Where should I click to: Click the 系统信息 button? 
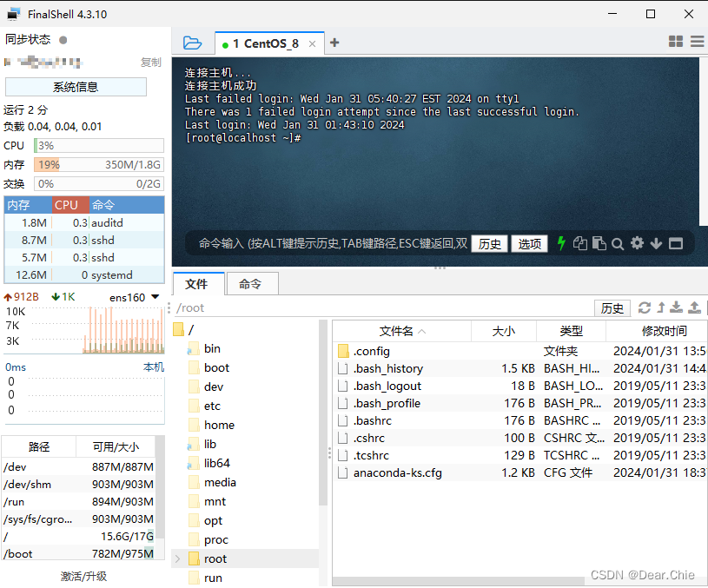pos(76,87)
